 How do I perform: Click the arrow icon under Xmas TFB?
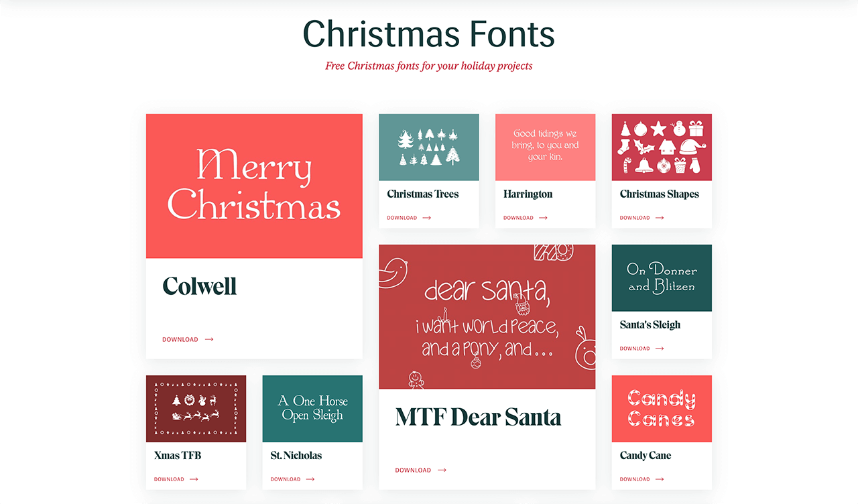[194, 479]
